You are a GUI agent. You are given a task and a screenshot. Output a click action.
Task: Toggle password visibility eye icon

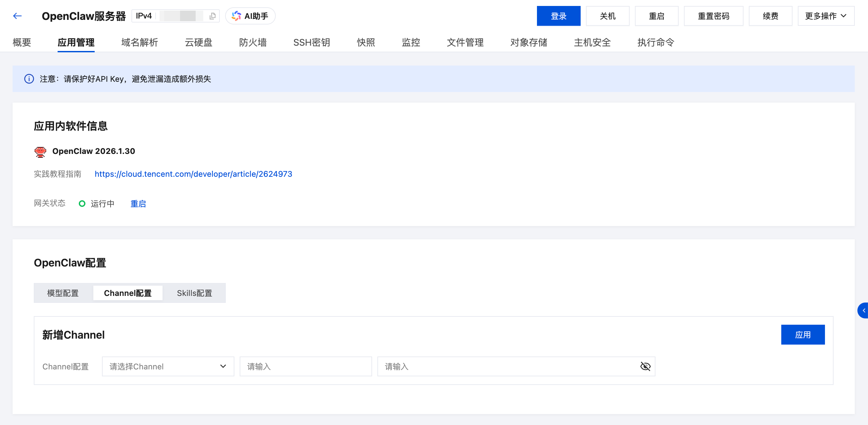point(645,366)
